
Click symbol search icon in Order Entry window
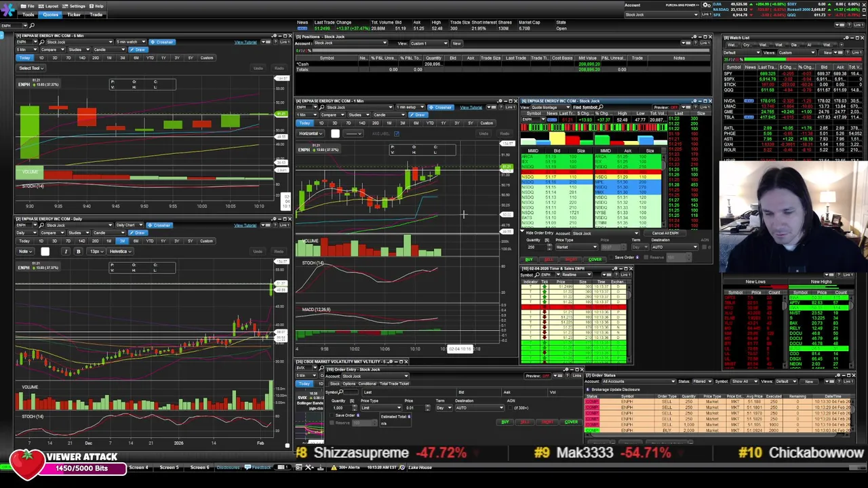point(342,392)
